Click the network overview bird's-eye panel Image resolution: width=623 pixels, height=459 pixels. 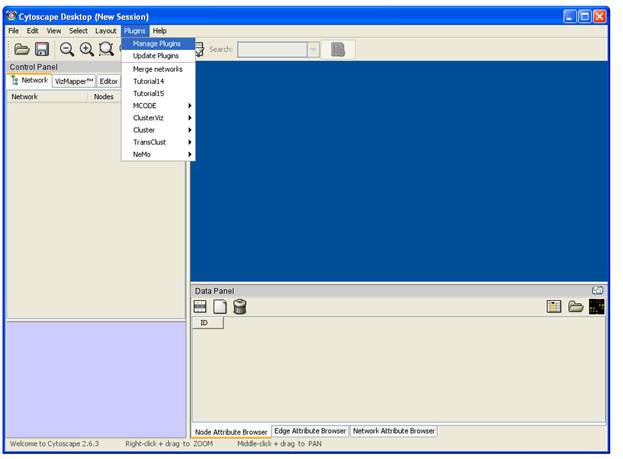[x=96, y=380]
